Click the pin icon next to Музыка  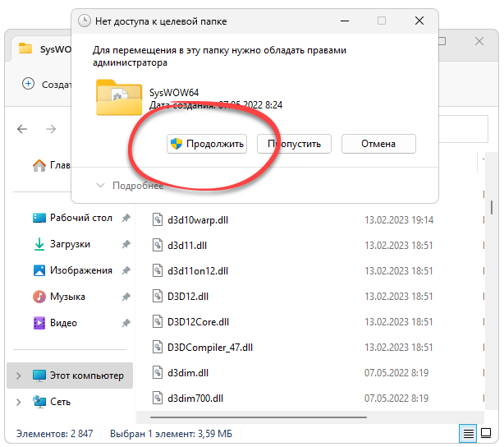[126, 297]
